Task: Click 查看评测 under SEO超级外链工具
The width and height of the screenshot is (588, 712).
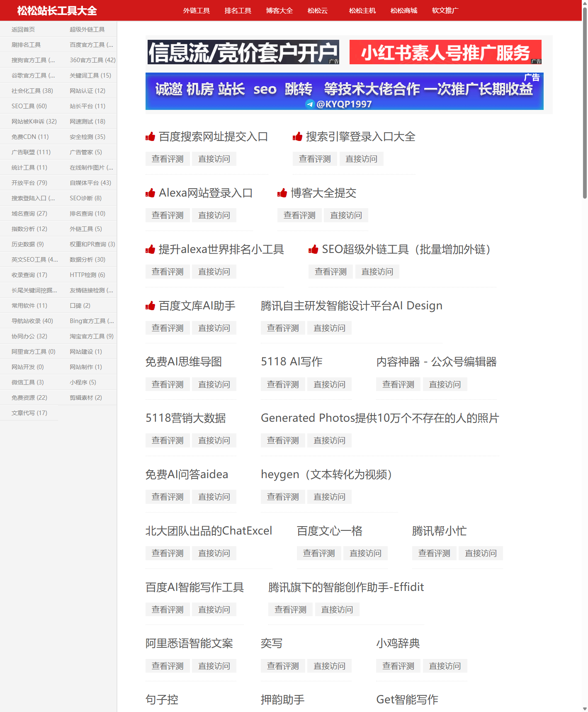Action: tap(330, 272)
